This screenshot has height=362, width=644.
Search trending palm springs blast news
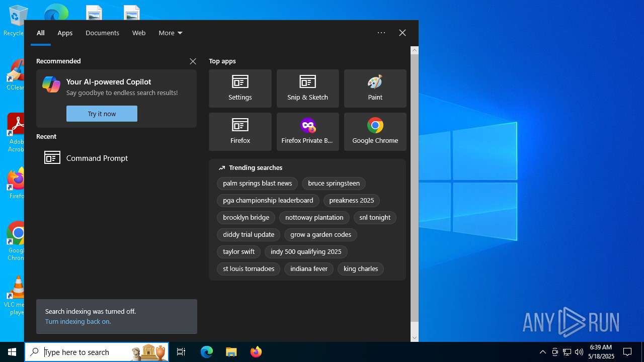(x=258, y=184)
